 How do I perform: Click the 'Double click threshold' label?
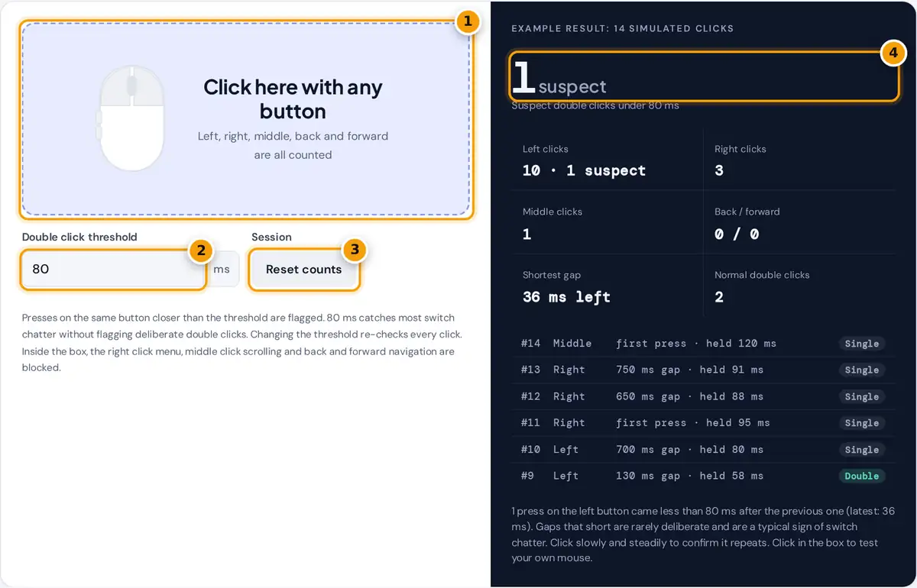pos(79,237)
